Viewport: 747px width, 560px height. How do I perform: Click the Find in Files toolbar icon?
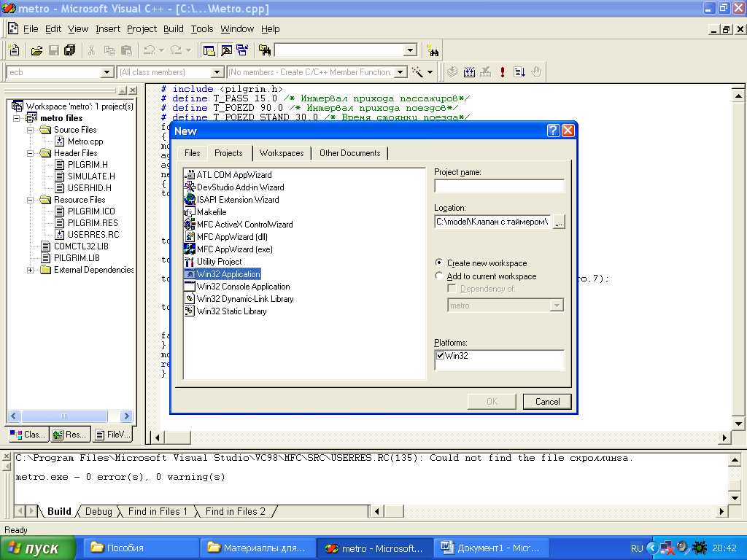tap(265, 50)
